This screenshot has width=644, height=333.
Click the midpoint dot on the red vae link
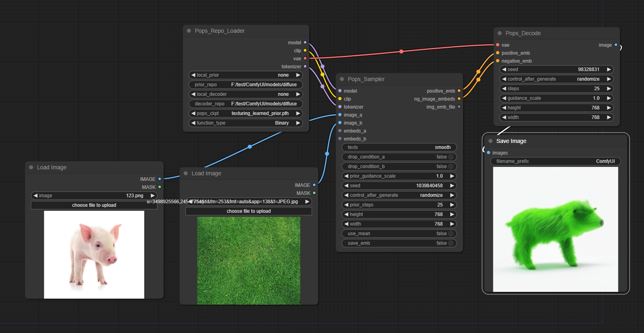coord(402,52)
